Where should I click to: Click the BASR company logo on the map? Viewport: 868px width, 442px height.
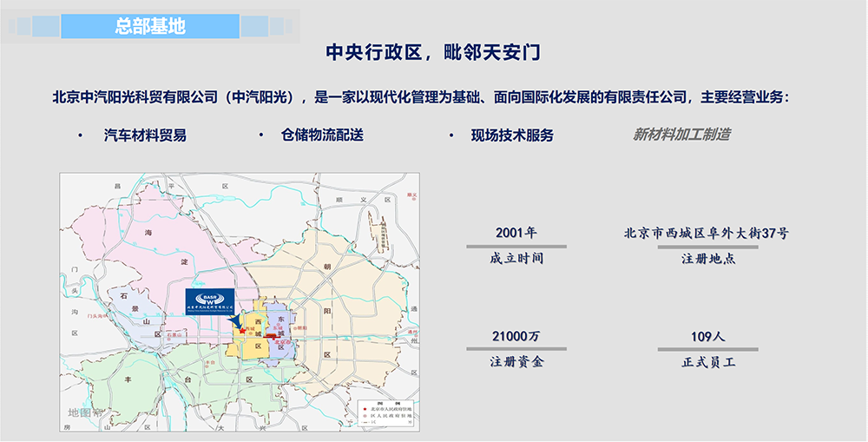[210, 302]
